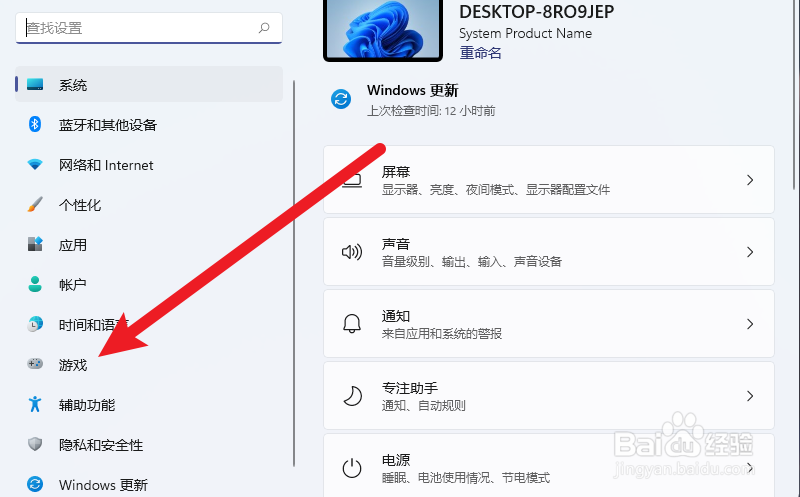Click the Power icon
800x497 pixels.
[352, 468]
